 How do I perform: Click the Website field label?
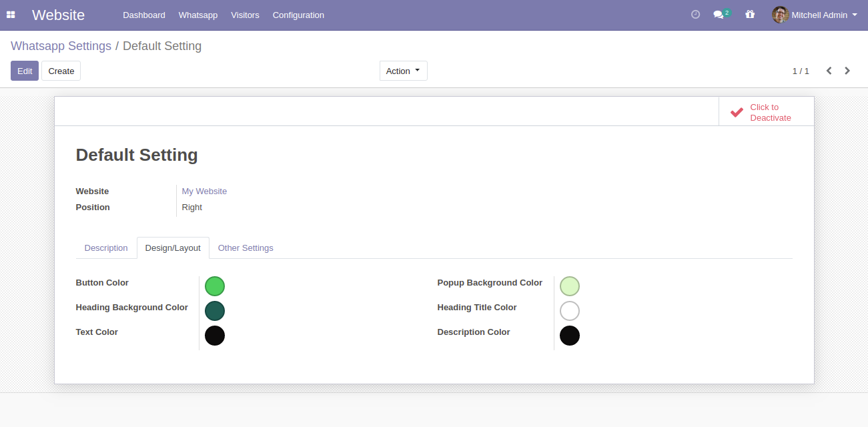[92, 191]
